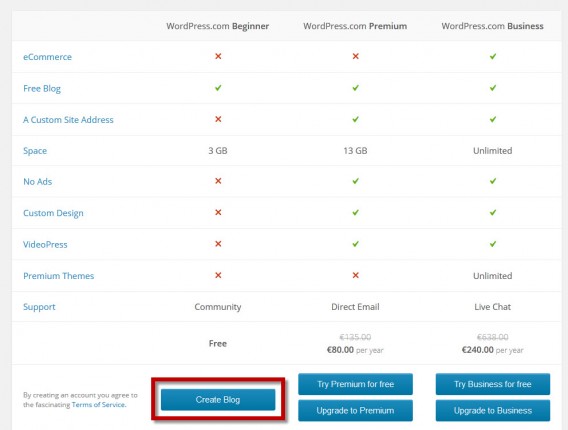Click Custom Design check under Business
The height and width of the screenshot is (430, 568).
click(493, 212)
